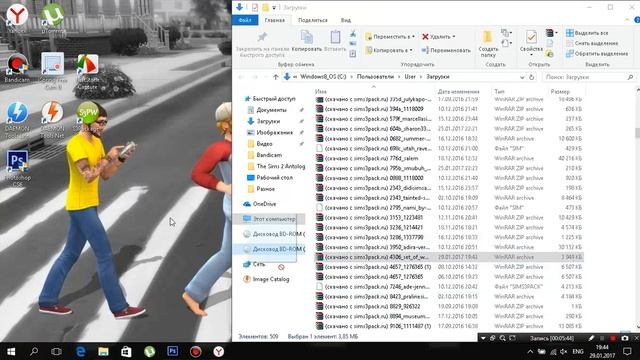Click the Windows Start button

pos(11,351)
